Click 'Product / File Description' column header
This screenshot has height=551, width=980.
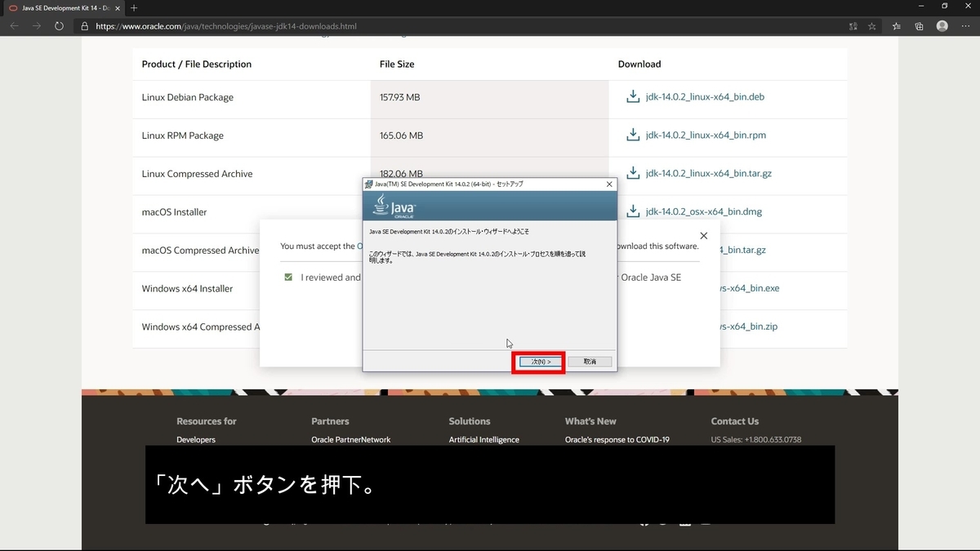[x=197, y=64]
